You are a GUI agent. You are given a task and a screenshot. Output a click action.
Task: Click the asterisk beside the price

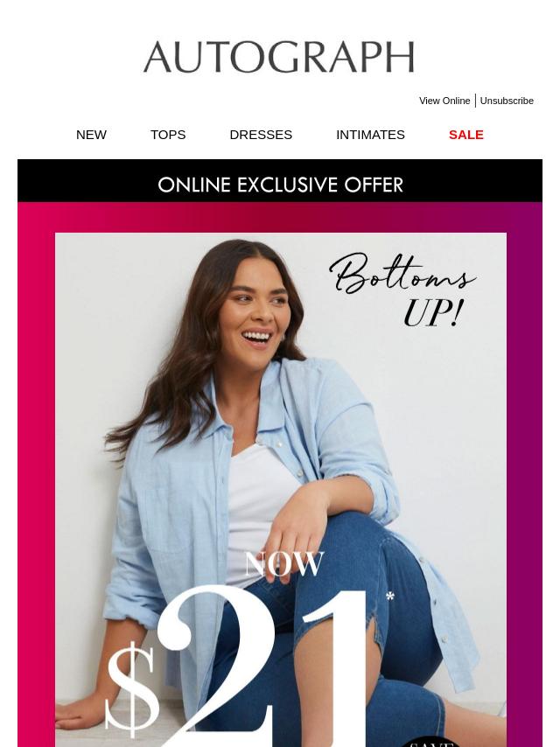[390, 597]
